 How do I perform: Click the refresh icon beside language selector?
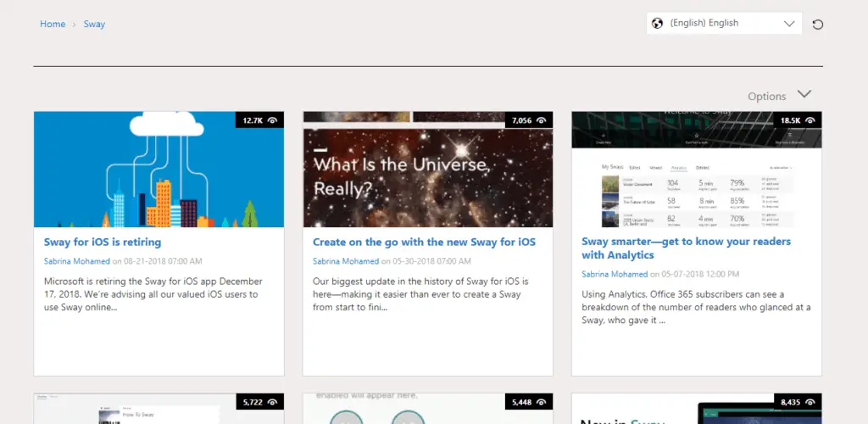817,24
